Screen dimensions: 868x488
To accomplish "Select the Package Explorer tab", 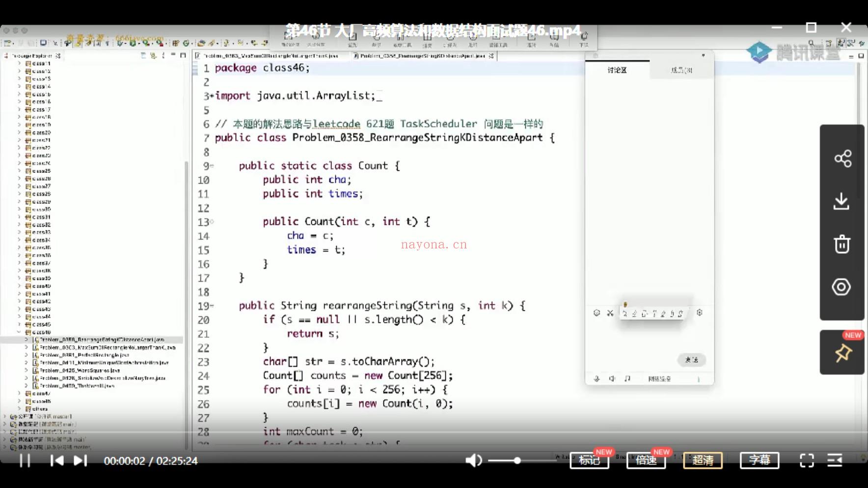I will pyautogui.click(x=32, y=56).
